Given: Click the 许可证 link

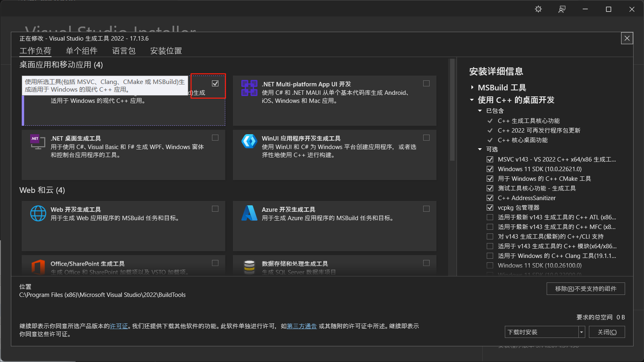Looking at the screenshot, I should (x=119, y=326).
